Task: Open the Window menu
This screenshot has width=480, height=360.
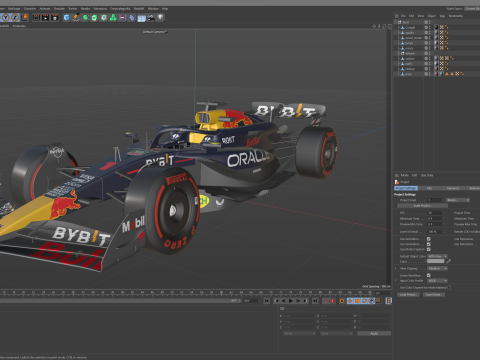Action: tap(153, 8)
